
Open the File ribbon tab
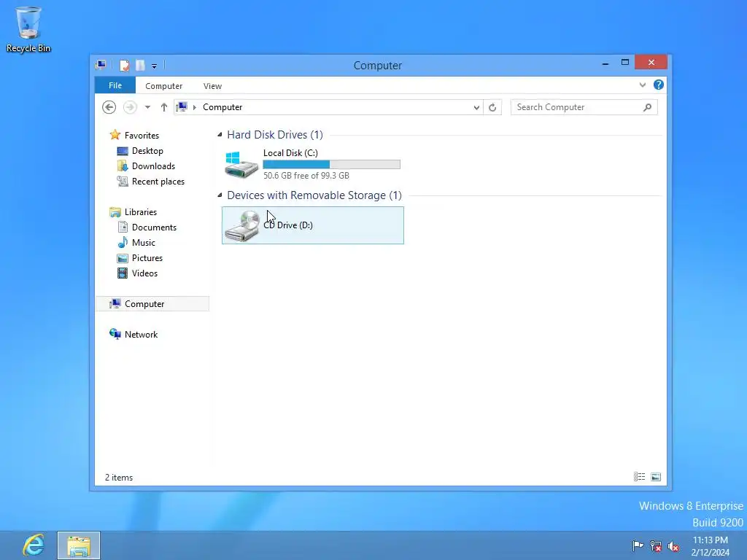pos(115,85)
